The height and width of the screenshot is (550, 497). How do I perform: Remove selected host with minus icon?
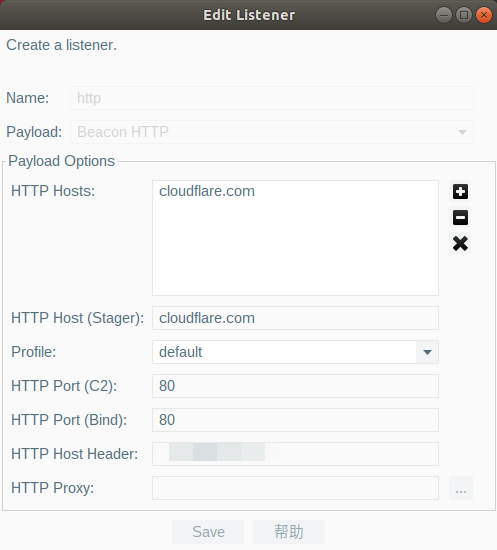click(460, 217)
